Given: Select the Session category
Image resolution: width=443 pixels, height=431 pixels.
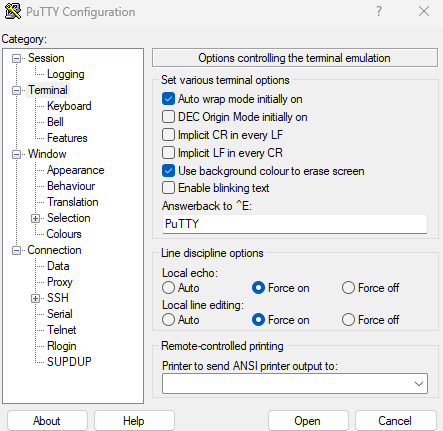Looking at the screenshot, I should click(x=46, y=58).
